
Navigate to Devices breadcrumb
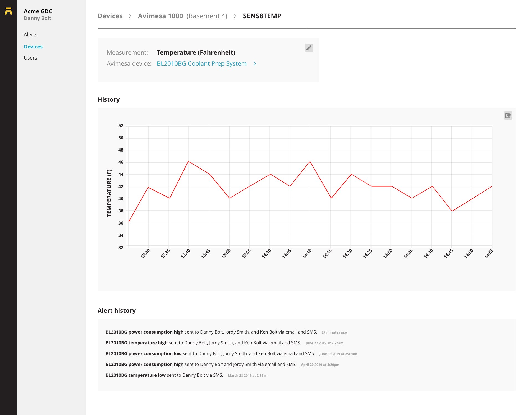pyautogui.click(x=110, y=16)
